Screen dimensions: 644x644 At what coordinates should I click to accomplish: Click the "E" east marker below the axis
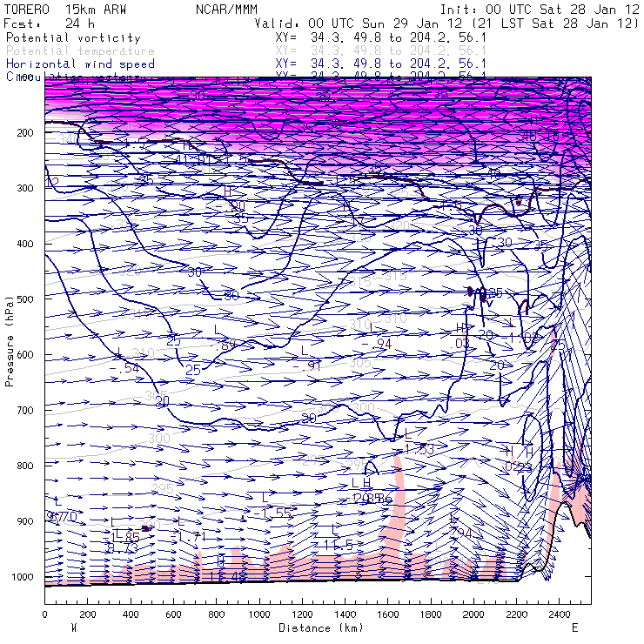pos(575,628)
